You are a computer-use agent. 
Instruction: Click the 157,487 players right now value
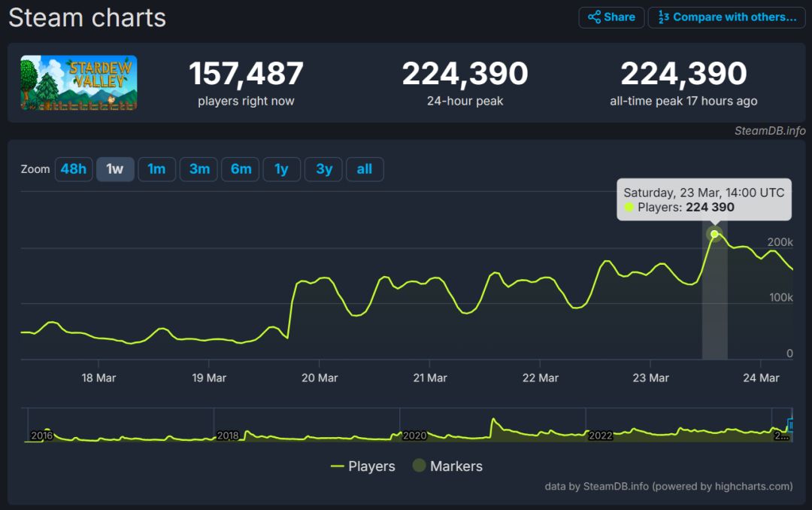click(246, 73)
